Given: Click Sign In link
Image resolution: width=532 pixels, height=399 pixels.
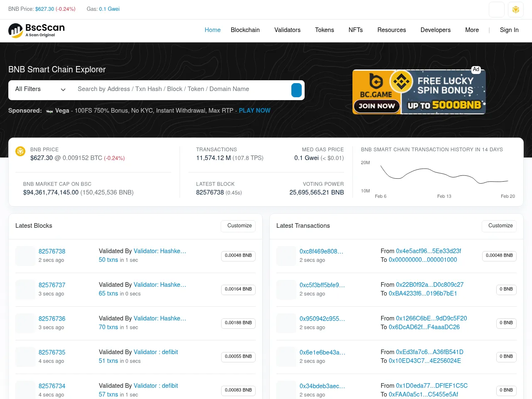Looking at the screenshot, I should 509,30.
